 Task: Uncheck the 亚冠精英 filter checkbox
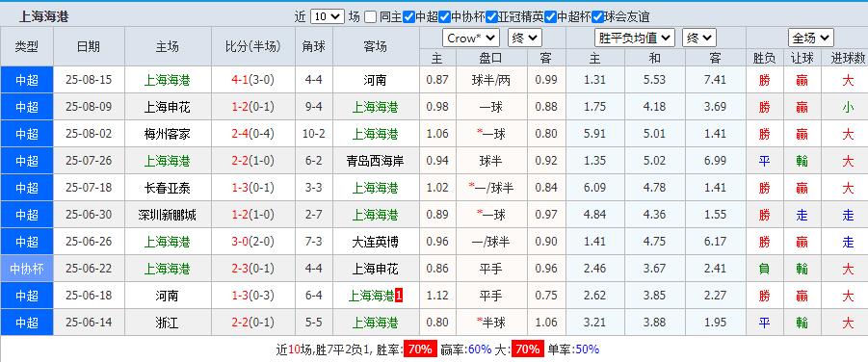coord(491,16)
